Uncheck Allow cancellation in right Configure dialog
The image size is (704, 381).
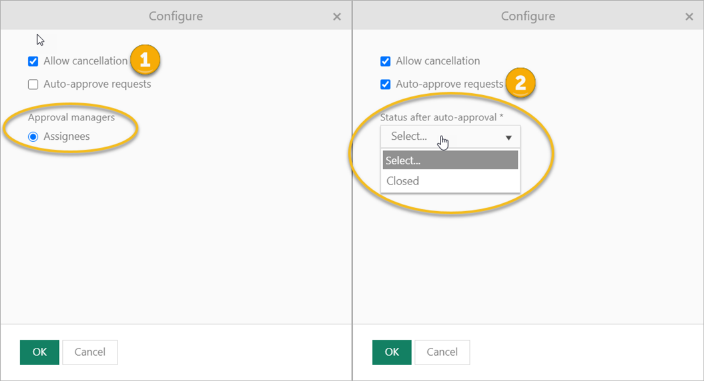385,61
